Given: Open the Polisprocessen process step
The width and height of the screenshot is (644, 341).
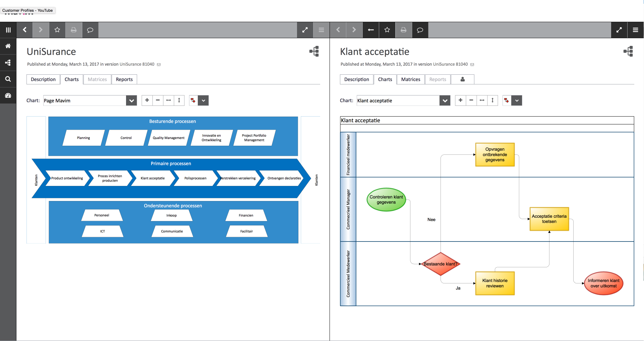Looking at the screenshot, I should 195,178.
